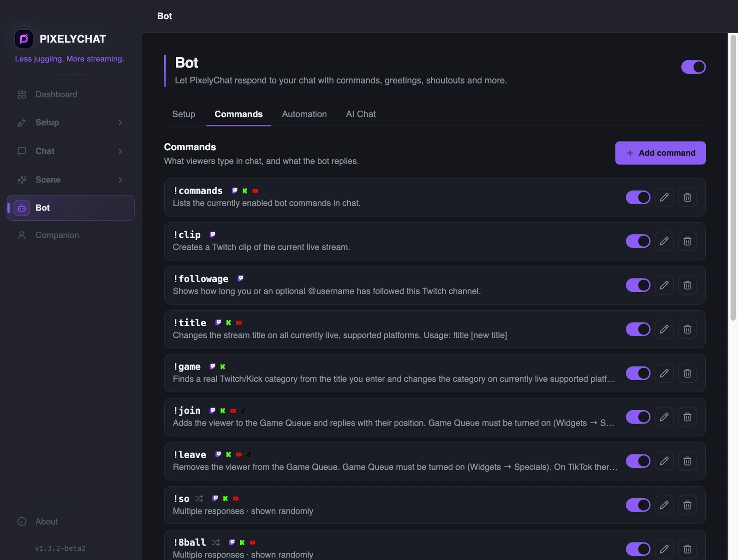Delete the !followage command
738x560 pixels.
coord(687,285)
